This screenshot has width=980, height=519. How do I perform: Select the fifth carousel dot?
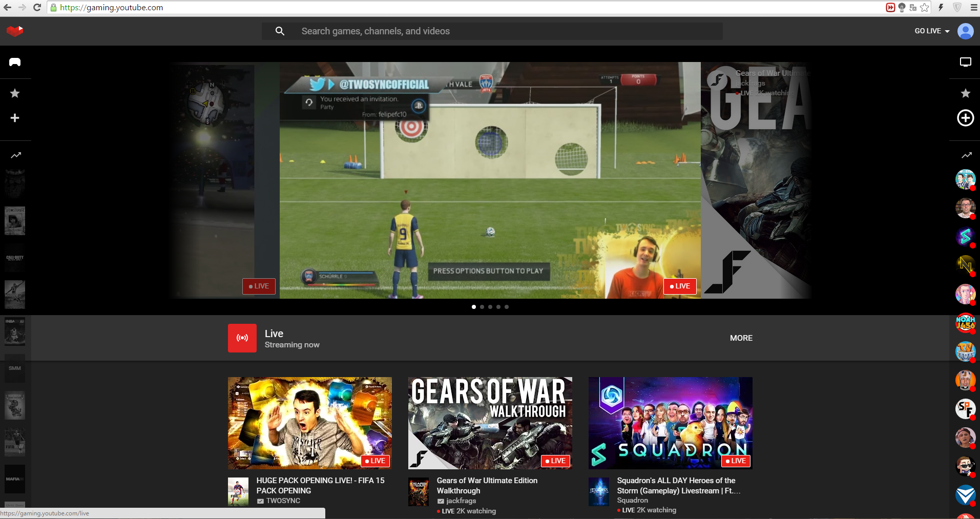507,307
